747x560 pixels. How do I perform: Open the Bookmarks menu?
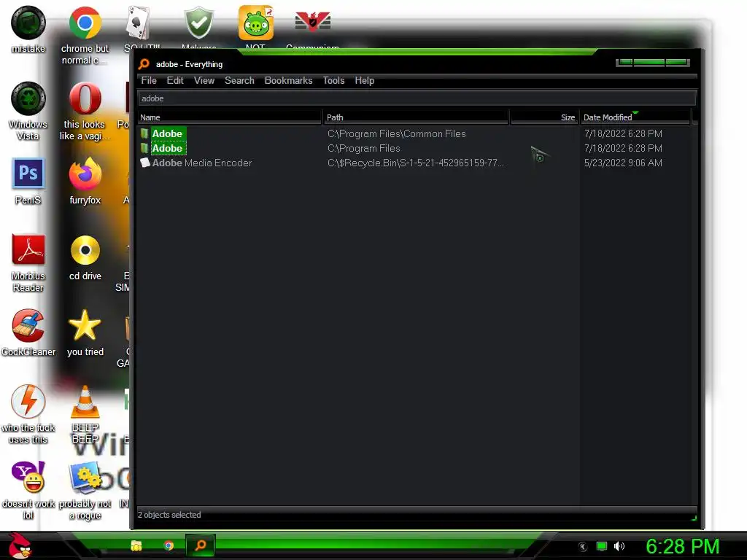pos(288,80)
